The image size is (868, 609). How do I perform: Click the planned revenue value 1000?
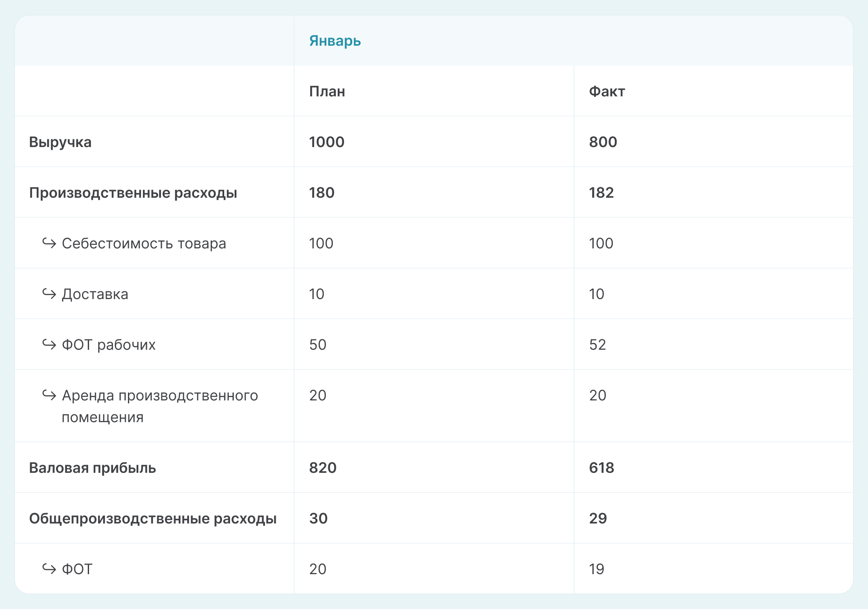pos(326,142)
